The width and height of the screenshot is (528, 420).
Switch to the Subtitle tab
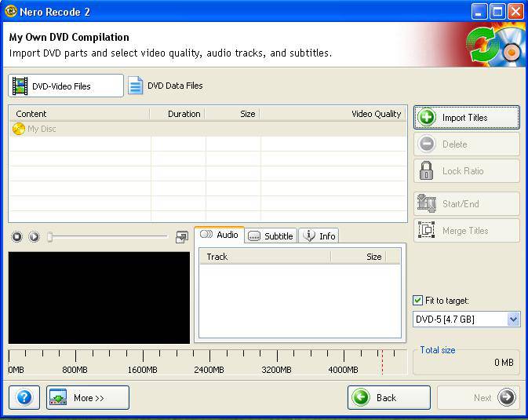271,236
